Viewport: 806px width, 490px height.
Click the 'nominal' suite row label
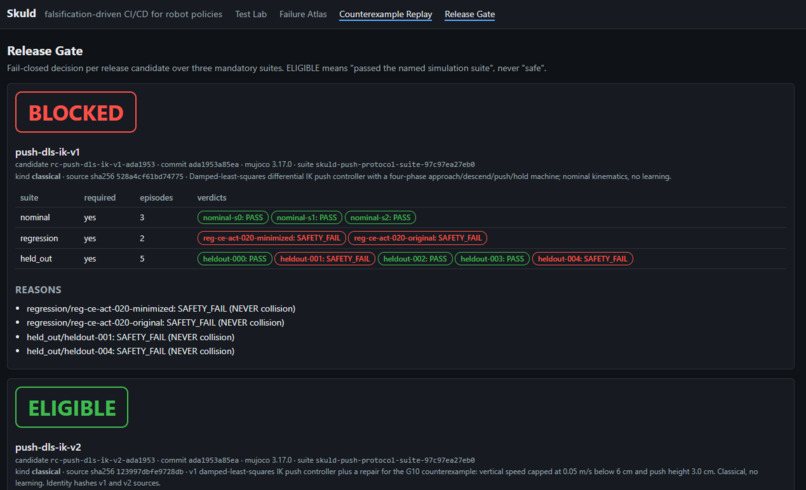tap(35, 217)
